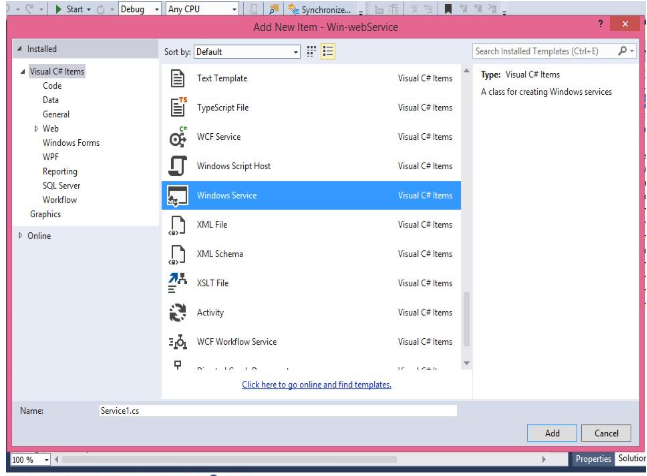Expand the Online section

20,236
